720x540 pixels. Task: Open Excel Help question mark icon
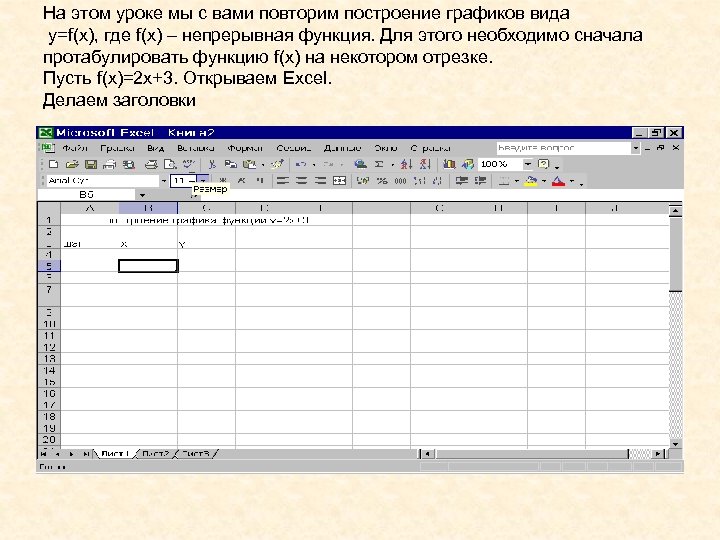point(544,164)
